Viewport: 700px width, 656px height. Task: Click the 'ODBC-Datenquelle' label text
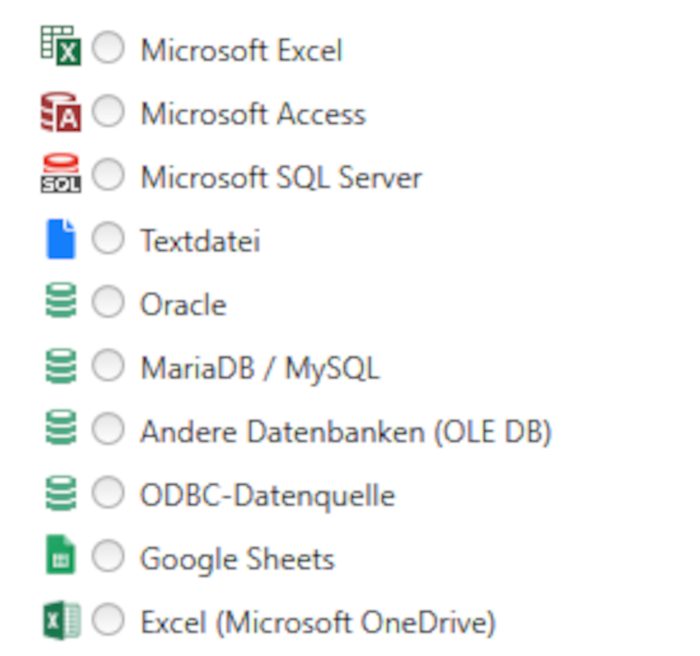pos(268,496)
